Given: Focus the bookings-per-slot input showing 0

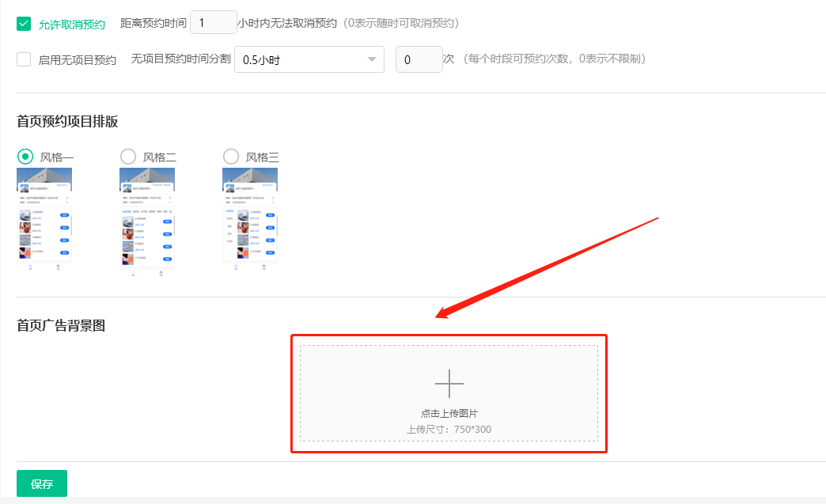Looking at the screenshot, I should 419,60.
